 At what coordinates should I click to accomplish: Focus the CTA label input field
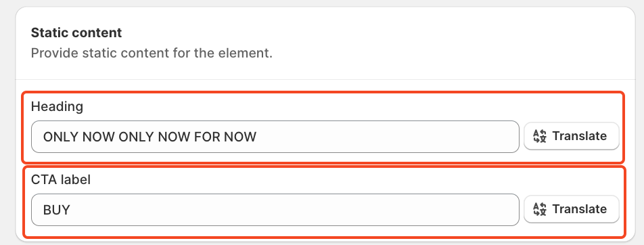(275, 210)
